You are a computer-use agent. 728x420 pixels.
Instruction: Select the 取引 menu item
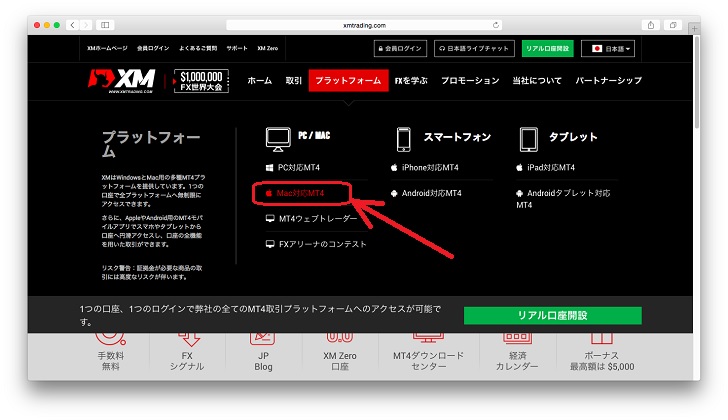click(x=293, y=81)
